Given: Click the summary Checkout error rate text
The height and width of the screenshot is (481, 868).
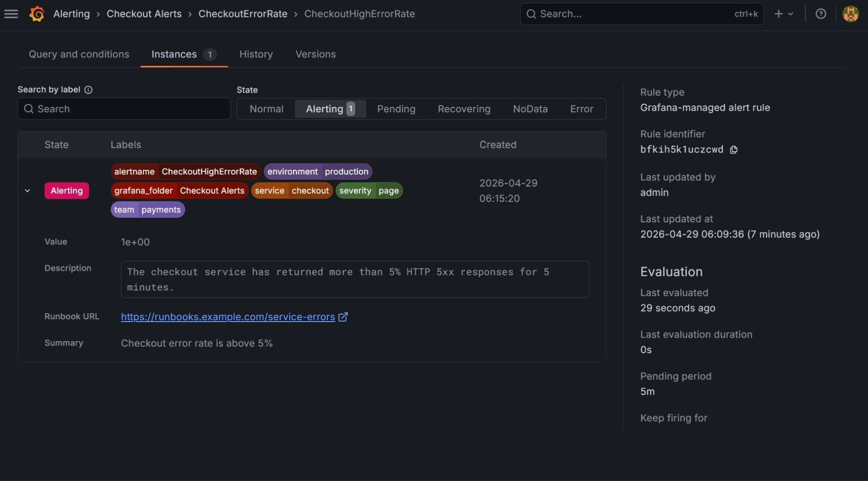Looking at the screenshot, I should coord(197,344).
